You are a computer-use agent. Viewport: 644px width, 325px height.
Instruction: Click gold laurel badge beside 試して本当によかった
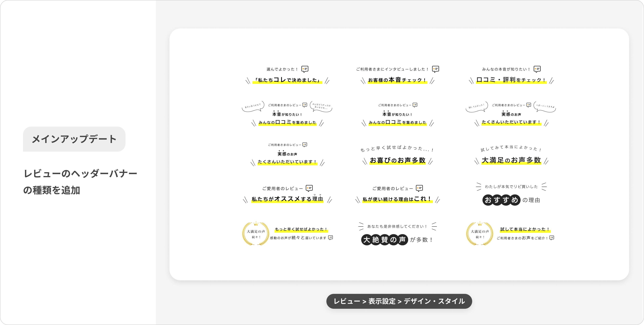[x=480, y=234]
